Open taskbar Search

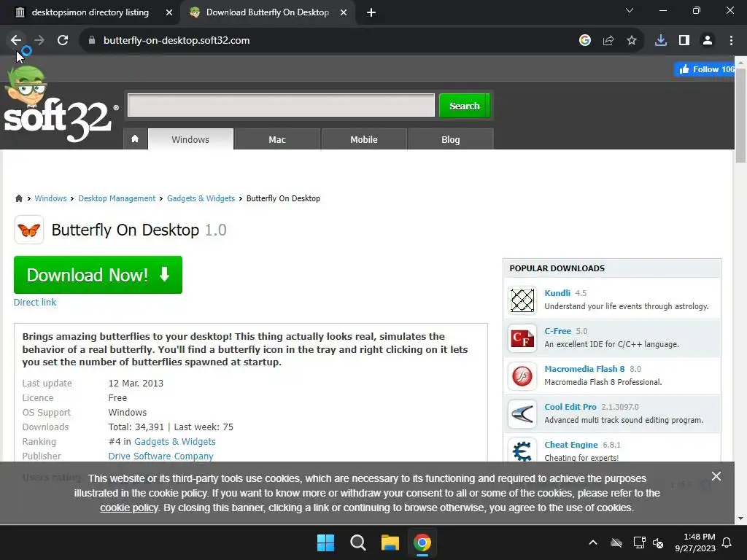(357, 542)
